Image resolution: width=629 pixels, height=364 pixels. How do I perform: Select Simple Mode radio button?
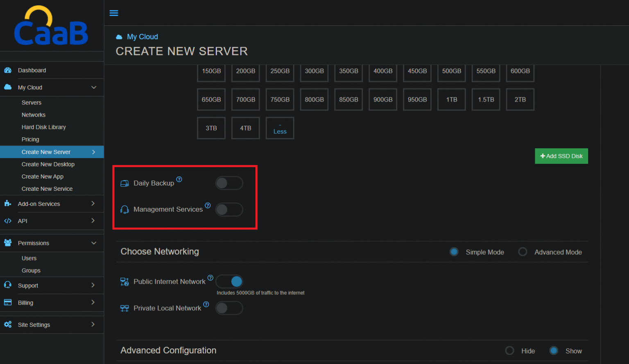click(454, 252)
